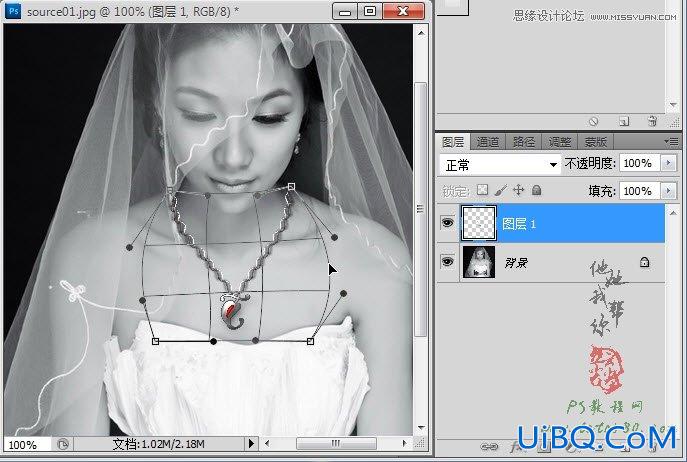Click the 文档:1.02M/2.18M status text
This screenshot has width=687, height=462.
pos(159,444)
